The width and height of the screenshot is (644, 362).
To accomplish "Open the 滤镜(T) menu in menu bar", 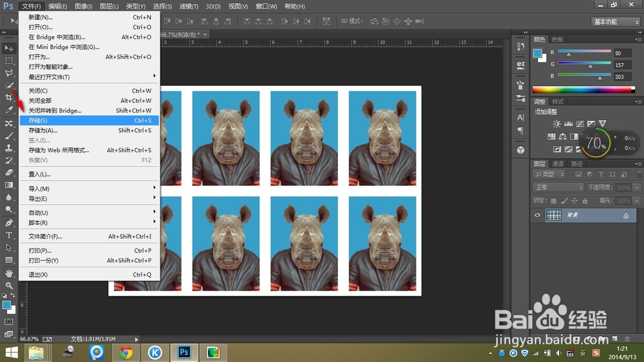I will tap(189, 6).
